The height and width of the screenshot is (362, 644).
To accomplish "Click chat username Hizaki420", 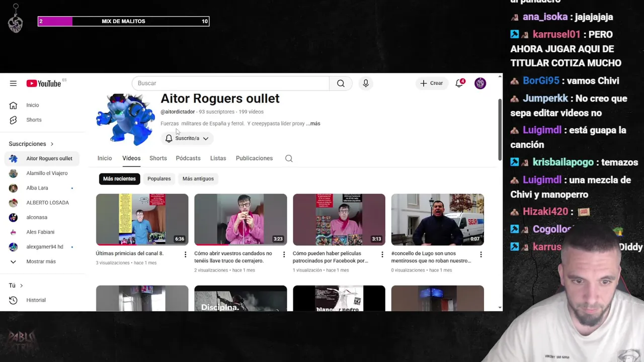I will pyautogui.click(x=545, y=212).
